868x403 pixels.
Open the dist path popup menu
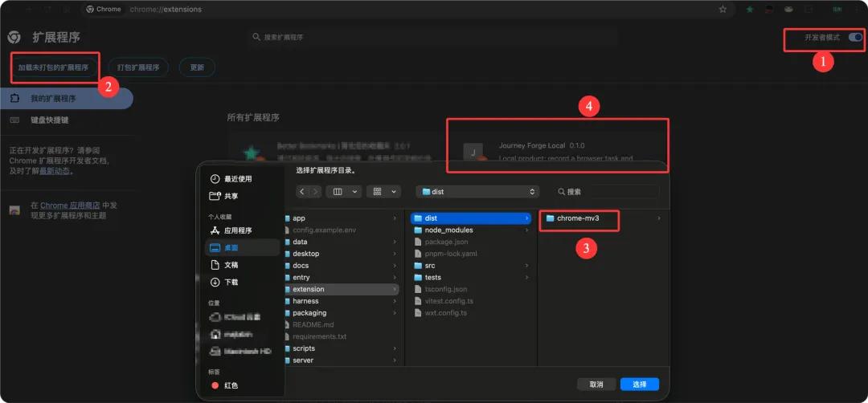[477, 192]
